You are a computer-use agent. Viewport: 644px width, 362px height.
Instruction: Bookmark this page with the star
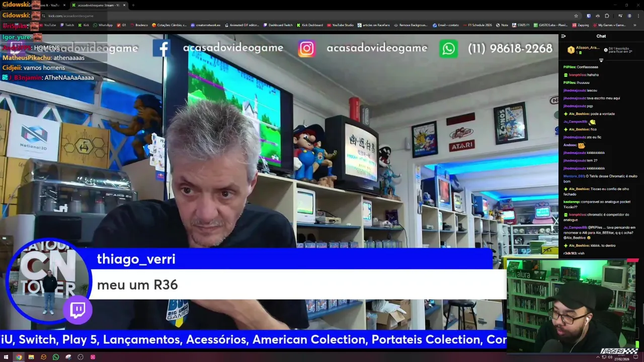coord(576,16)
